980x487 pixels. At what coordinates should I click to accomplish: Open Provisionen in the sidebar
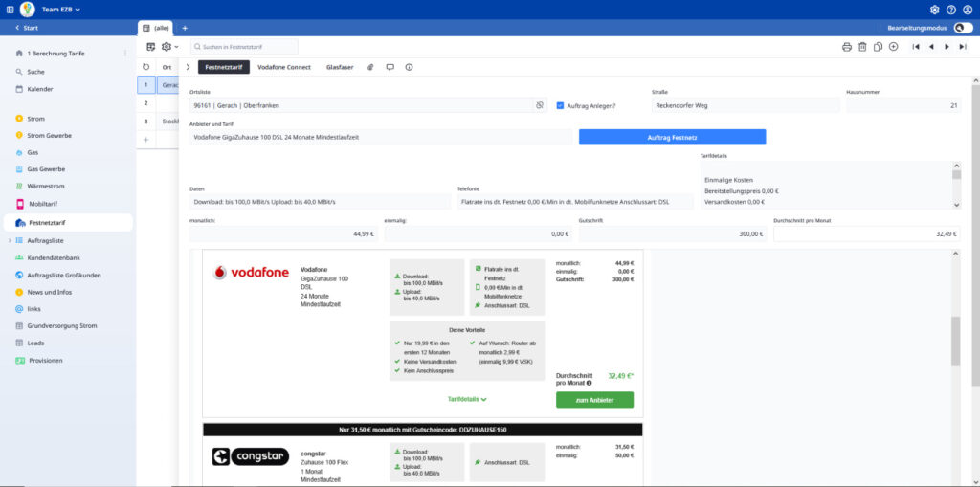pos(46,361)
